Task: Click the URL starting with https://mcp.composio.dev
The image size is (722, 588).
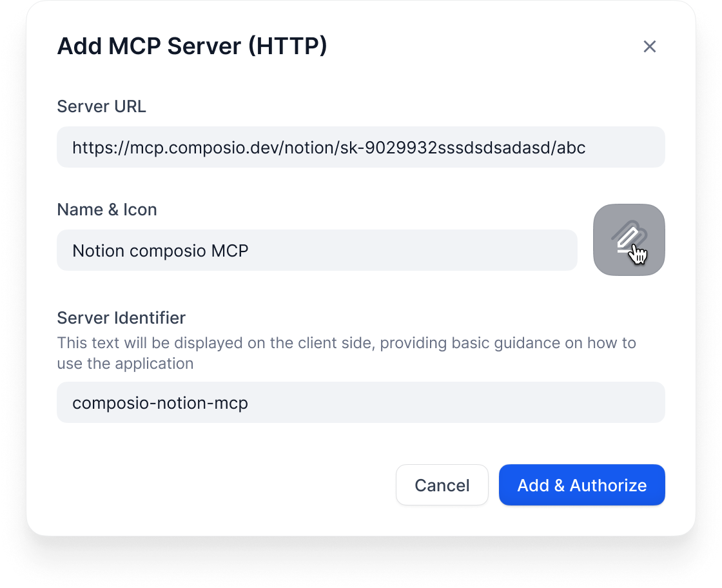Action: (x=329, y=147)
